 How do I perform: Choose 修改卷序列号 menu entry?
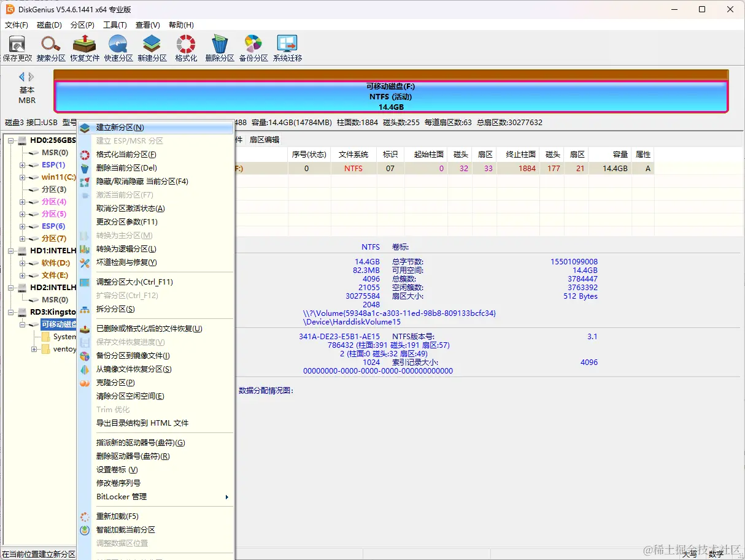(155, 483)
